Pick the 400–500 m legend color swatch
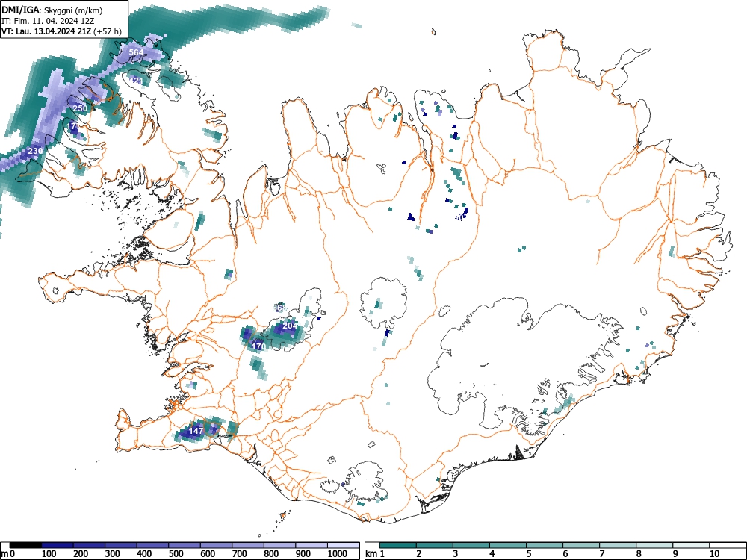747x560 pixels. coord(153,545)
